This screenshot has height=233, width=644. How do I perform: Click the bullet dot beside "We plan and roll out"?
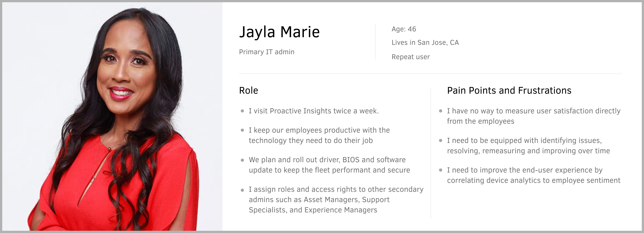[242, 160]
